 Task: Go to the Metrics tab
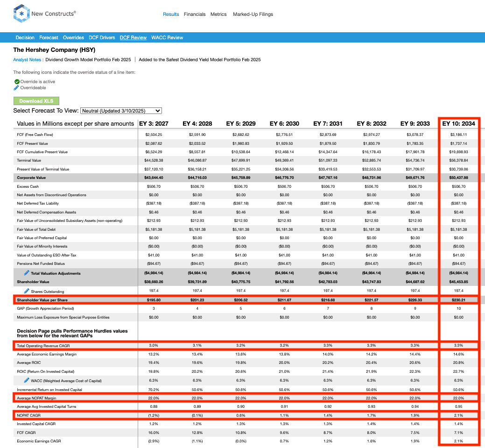218,14
